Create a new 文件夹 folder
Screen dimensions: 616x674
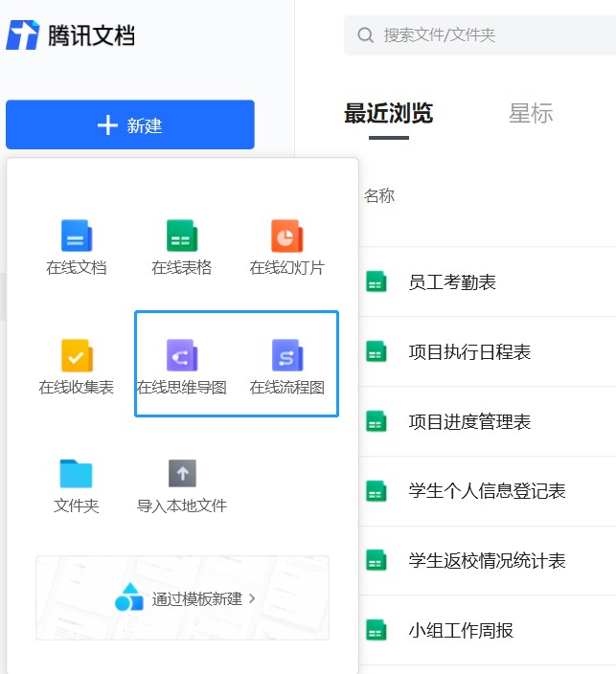76,485
